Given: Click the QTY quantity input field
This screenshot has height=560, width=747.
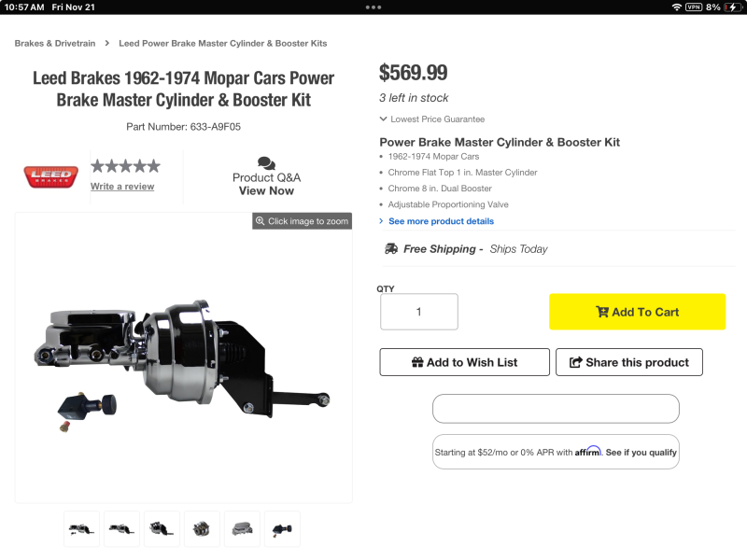Looking at the screenshot, I should pyautogui.click(x=418, y=312).
